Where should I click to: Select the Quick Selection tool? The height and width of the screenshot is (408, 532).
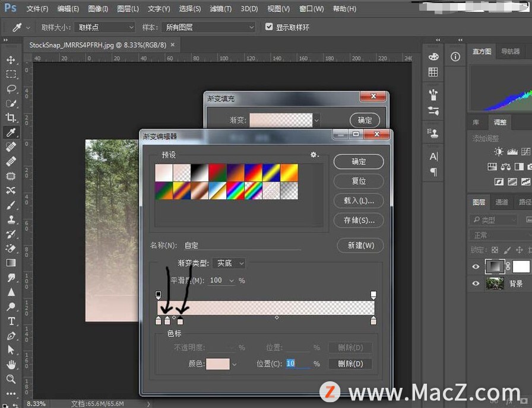11,103
